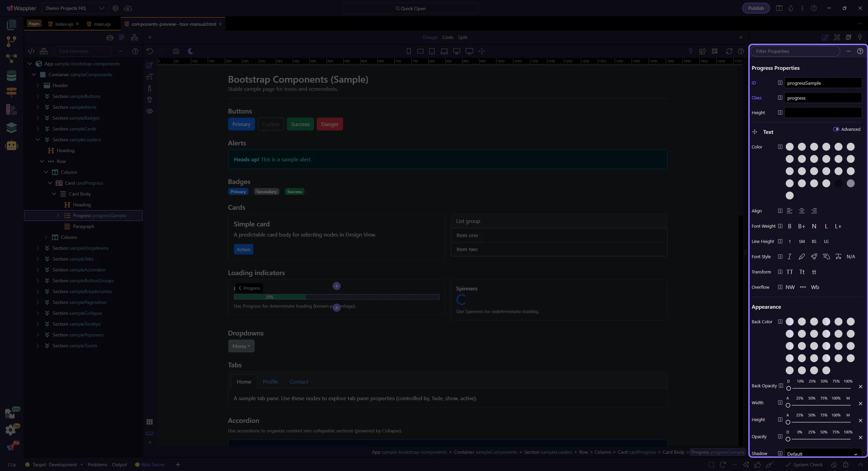Click the Publish button
Viewport: 868px width, 471px height.
[756, 8]
